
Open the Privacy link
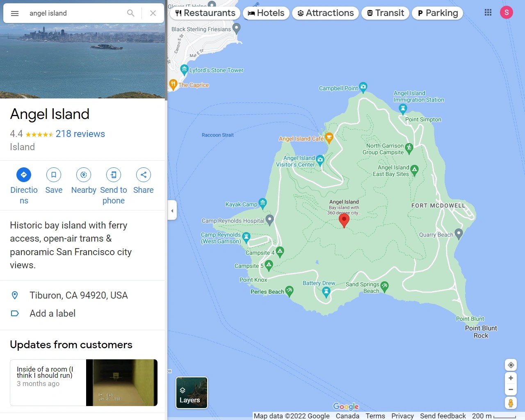pos(402,416)
